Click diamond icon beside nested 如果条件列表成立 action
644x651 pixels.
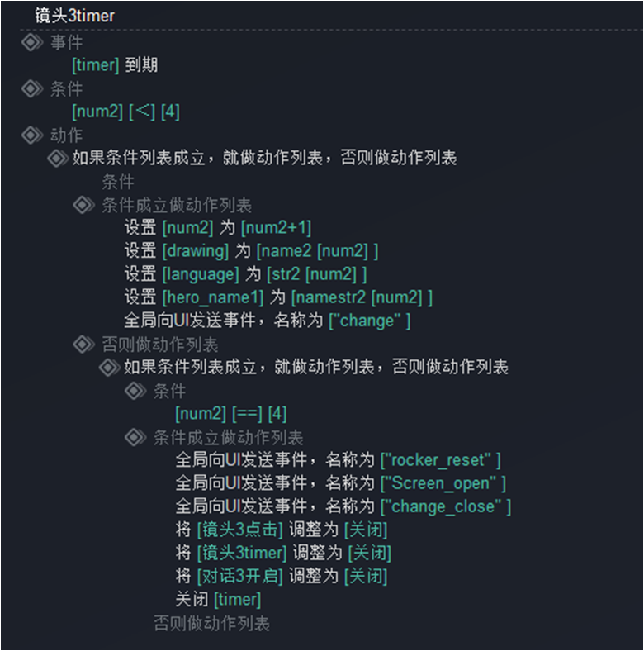(109, 368)
